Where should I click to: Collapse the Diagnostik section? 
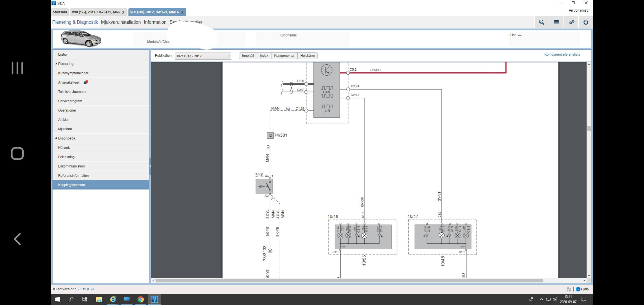[x=56, y=138]
